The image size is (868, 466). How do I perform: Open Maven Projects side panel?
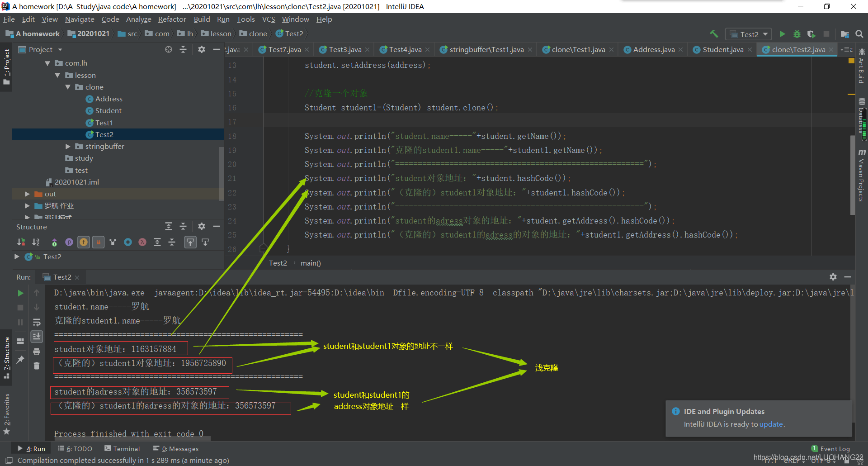click(862, 176)
